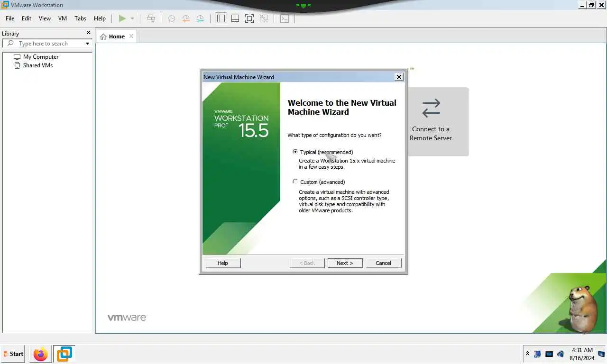Click the disabled Back button
607x364 pixels.
coord(307,263)
